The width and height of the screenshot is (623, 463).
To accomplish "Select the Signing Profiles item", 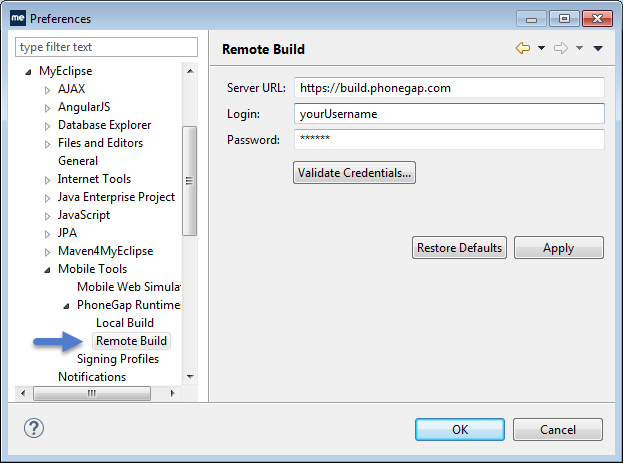I will point(118,359).
